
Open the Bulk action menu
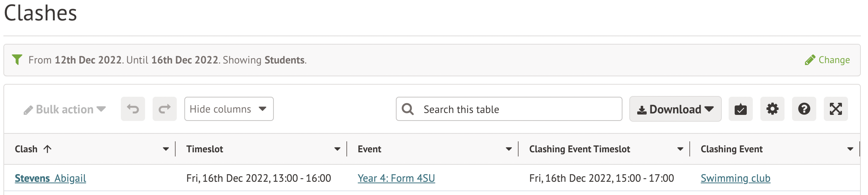pos(65,110)
